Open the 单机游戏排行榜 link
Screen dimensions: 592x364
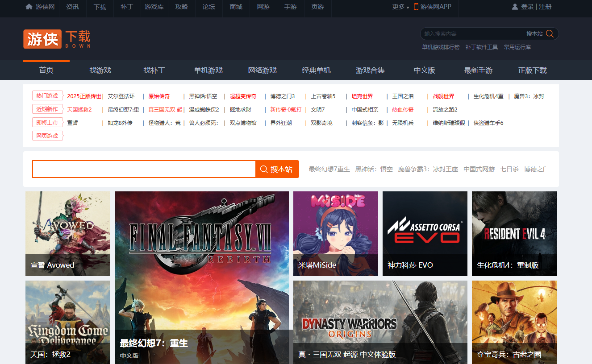(x=441, y=47)
